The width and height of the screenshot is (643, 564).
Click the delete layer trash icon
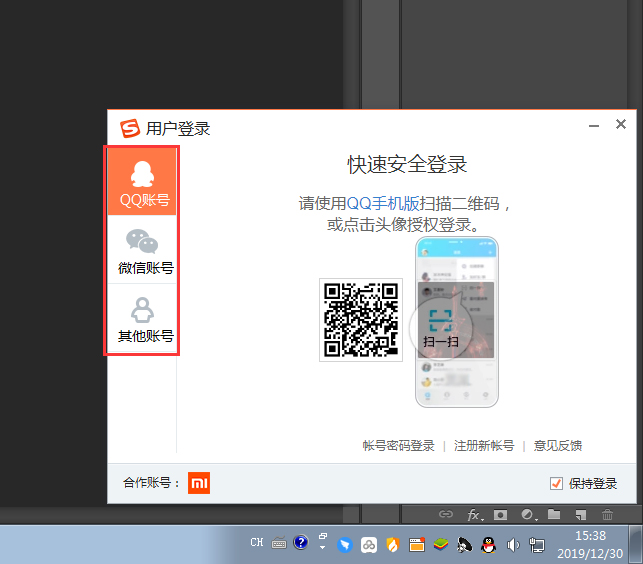pyautogui.click(x=606, y=515)
